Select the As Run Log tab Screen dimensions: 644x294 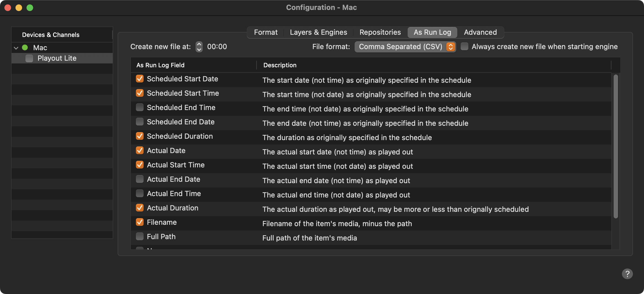[x=432, y=32]
